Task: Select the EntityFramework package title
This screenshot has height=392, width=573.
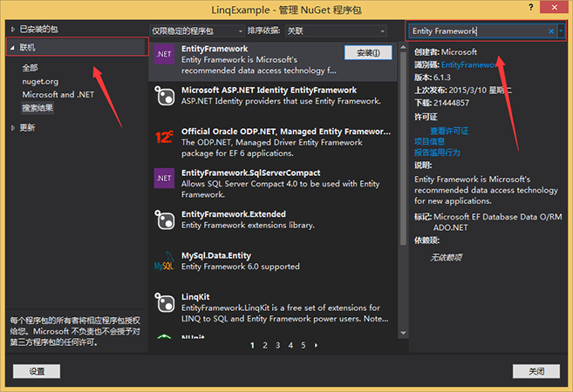Action: (215, 49)
